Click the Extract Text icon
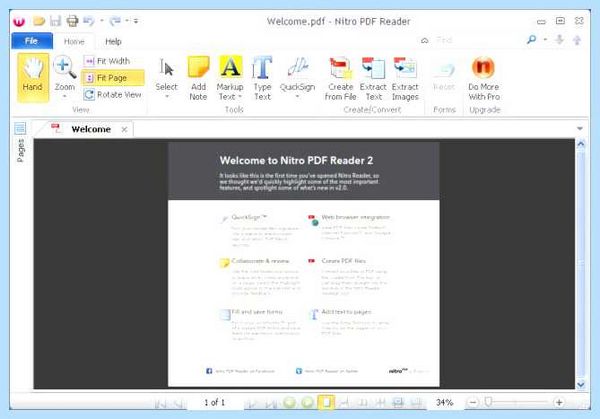 (x=373, y=78)
